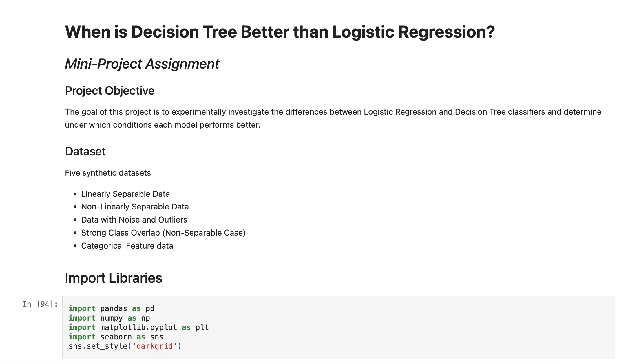Click the Data with Noise and Outliers item

point(134,220)
